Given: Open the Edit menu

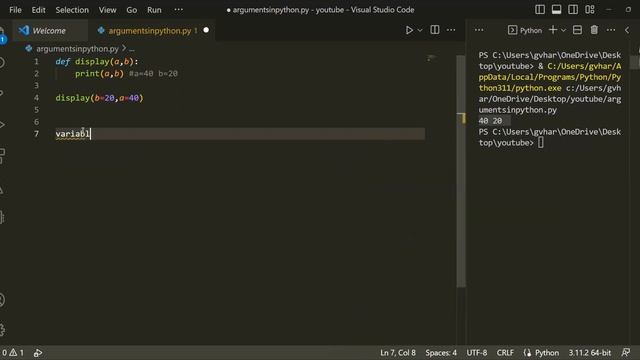Looking at the screenshot, I should [x=38, y=10].
